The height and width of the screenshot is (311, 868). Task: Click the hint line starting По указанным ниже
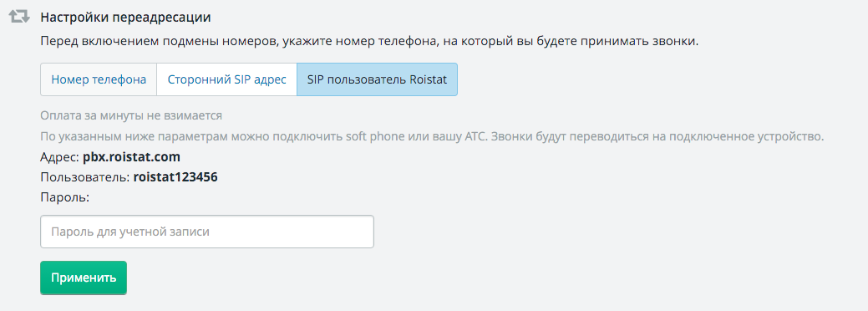pos(433,137)
